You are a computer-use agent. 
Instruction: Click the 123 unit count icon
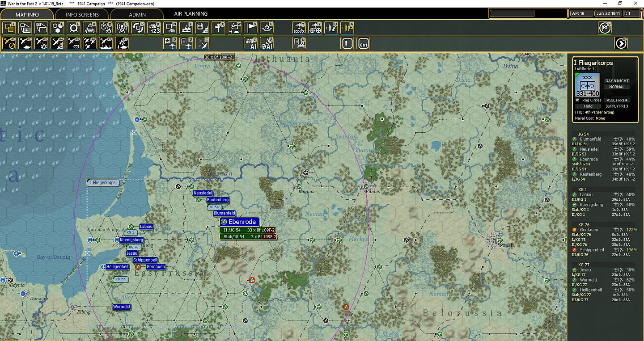pyautogui.click(x=154, y=28)
